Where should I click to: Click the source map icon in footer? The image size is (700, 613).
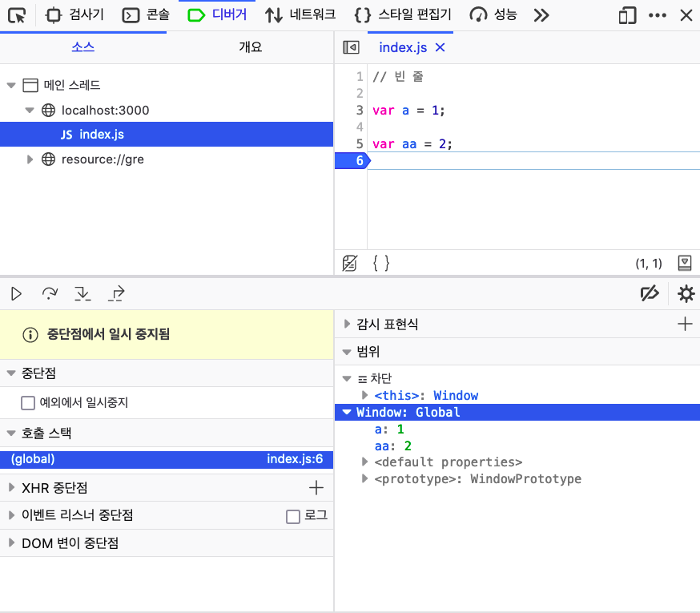click(x=685, y=263)
